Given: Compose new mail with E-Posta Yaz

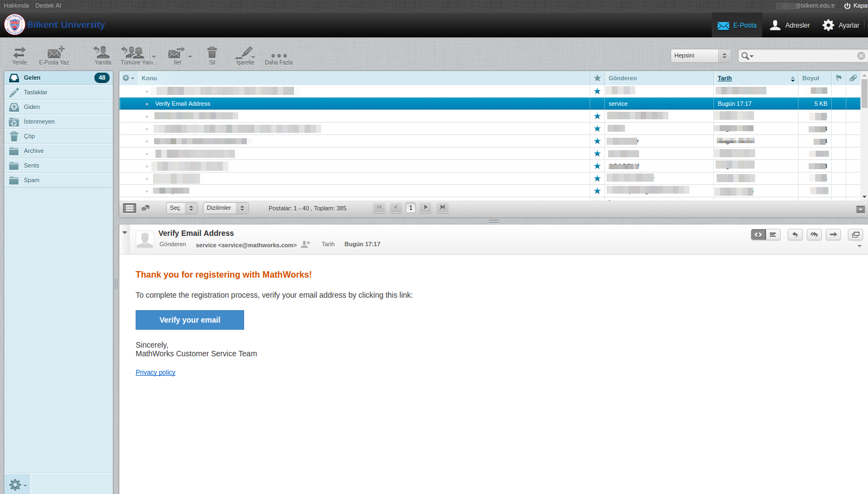Looking at the screenshot, I should pyautogui.click(x=54, y=55).
